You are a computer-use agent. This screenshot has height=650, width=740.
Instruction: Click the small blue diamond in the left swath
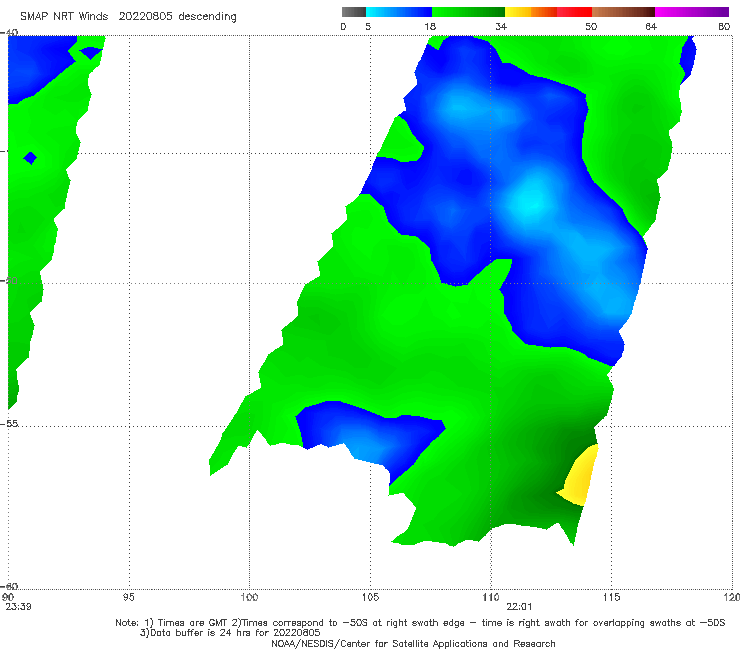coord(30,158)
